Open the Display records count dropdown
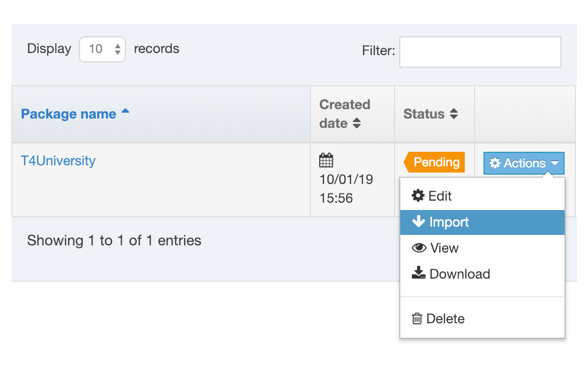588x381 pixels. (x=102, y=49)
